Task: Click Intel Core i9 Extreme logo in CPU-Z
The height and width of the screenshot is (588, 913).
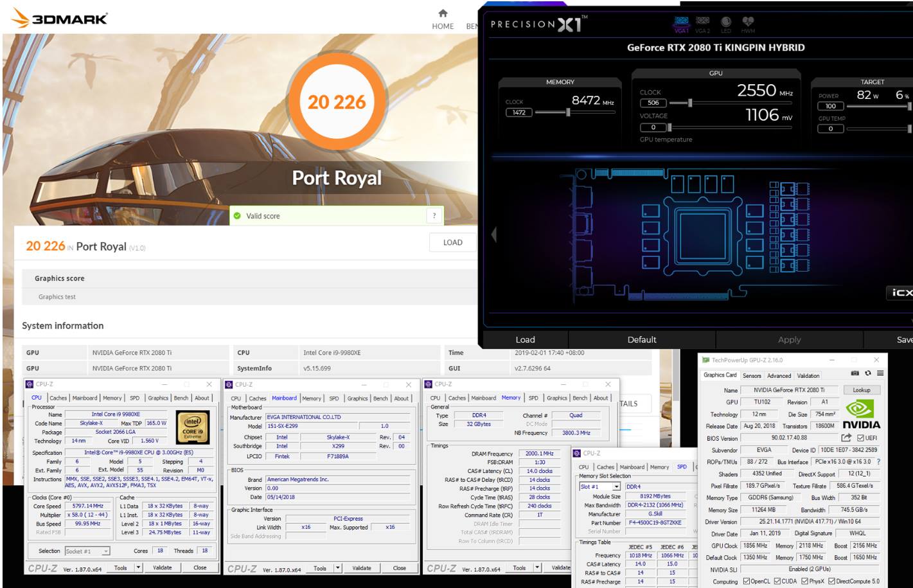Action: (192, 427)
